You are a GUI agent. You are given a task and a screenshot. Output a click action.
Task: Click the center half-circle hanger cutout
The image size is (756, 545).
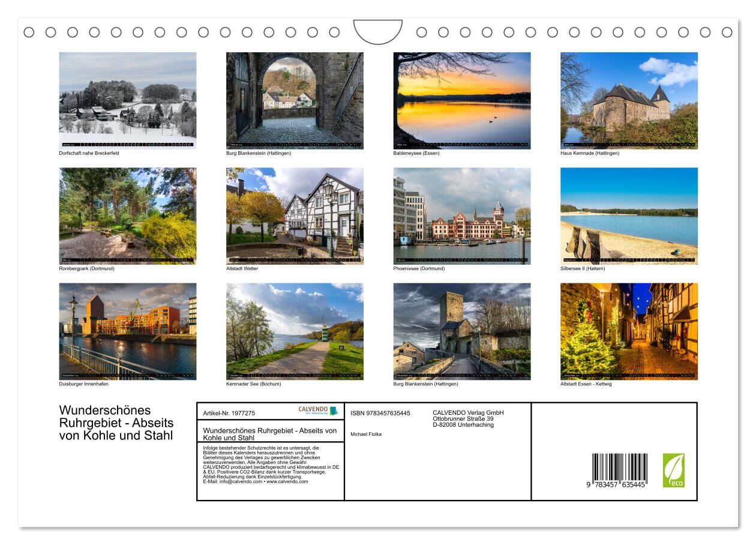[378, 31]
